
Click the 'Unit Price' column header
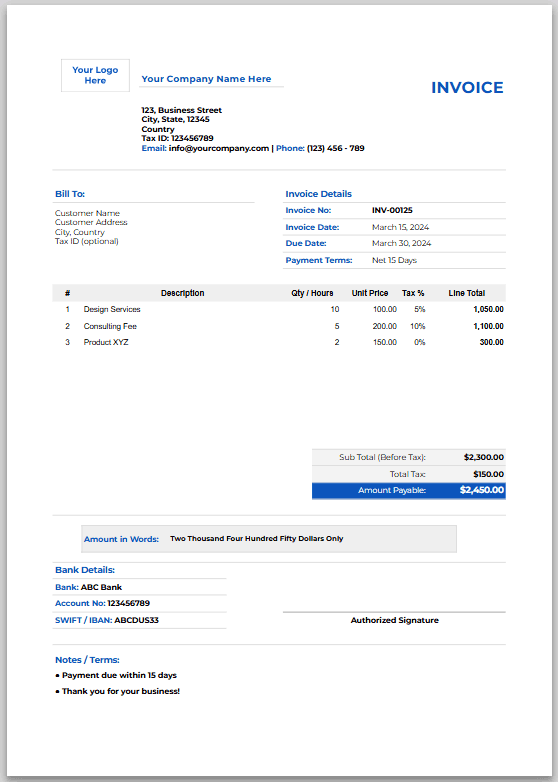(x=370, y=293)
